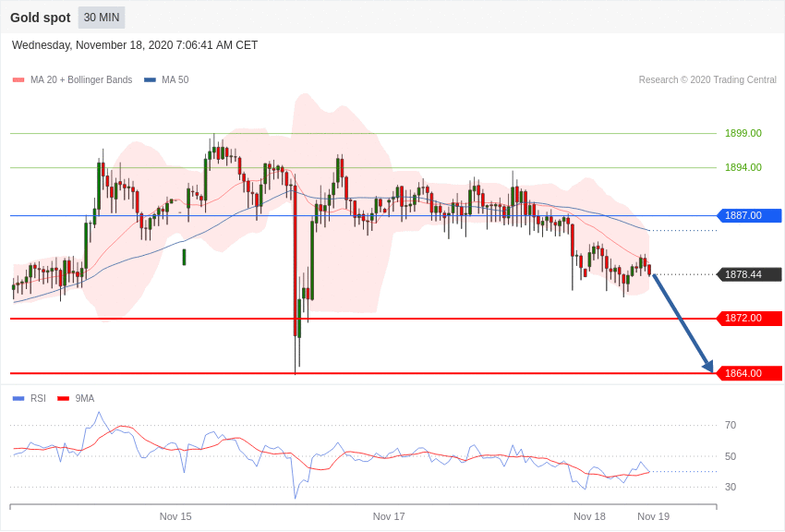The height and width of the screenshot is (532, 785).
Task: Click the Nov 17 date axis label
Action: tap(389, 516)
